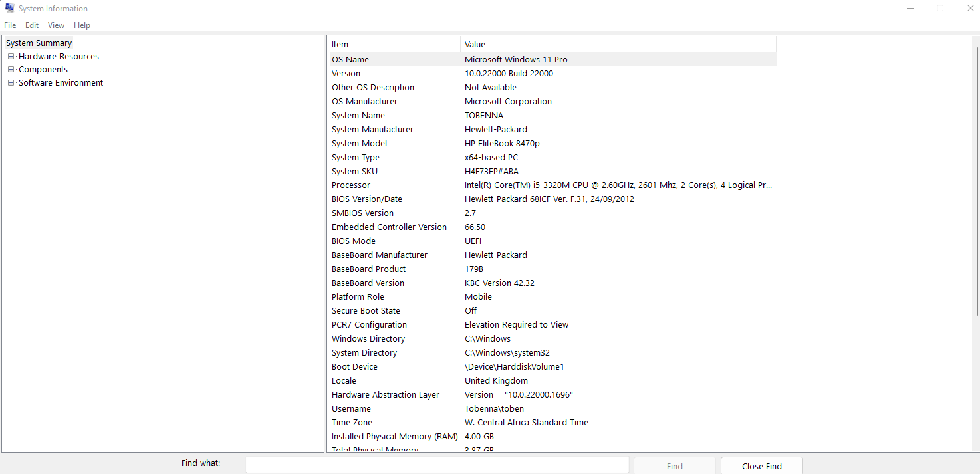Click into the Find what input field
The height and width of the screenshot is (474, 980).
pyautogui.click(x=437, y=465)
